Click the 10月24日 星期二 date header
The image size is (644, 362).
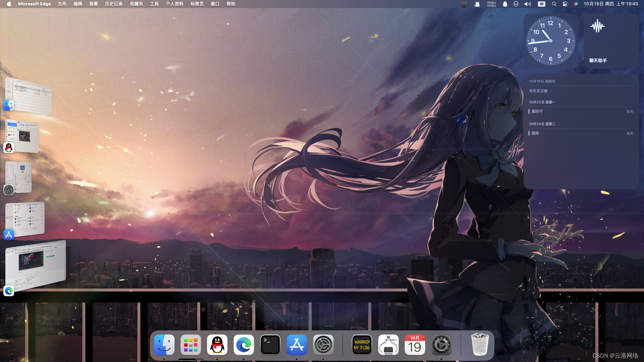tap(542, 124)
